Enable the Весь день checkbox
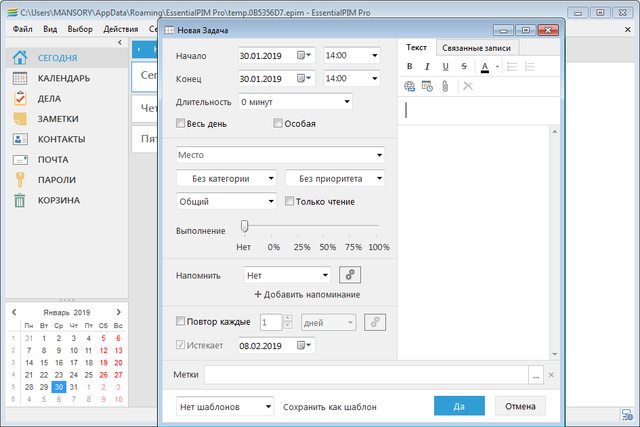 (x=181, y=124)
